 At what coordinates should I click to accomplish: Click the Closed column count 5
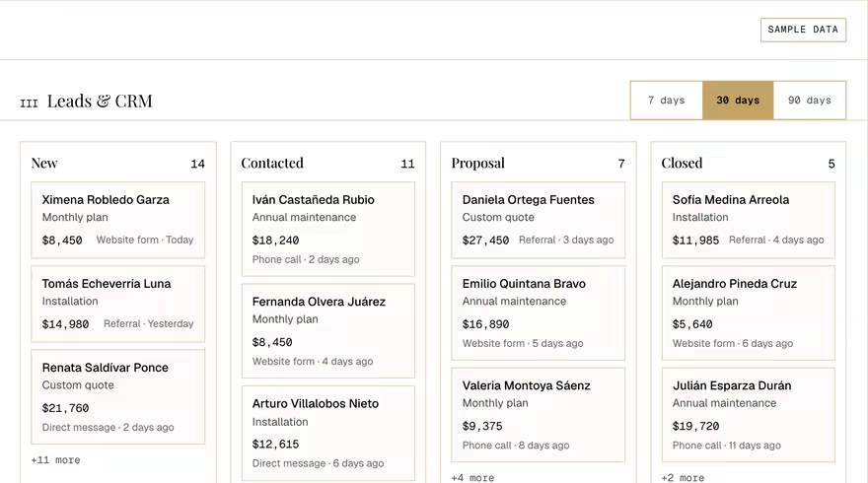831,164
